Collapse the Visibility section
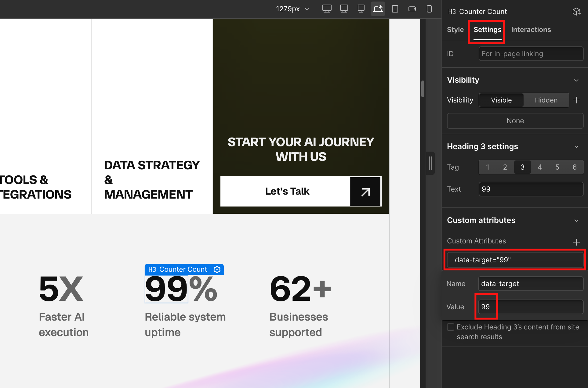 576,80
